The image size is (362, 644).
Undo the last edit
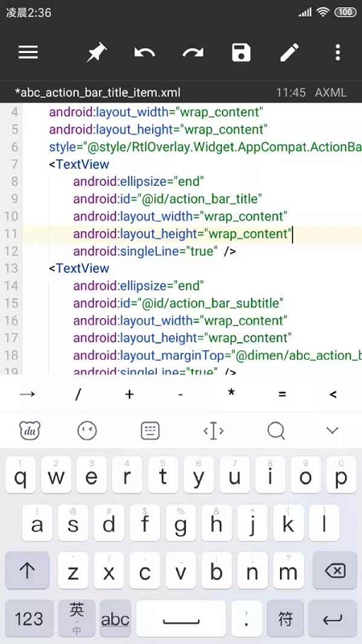pos(145,52)
